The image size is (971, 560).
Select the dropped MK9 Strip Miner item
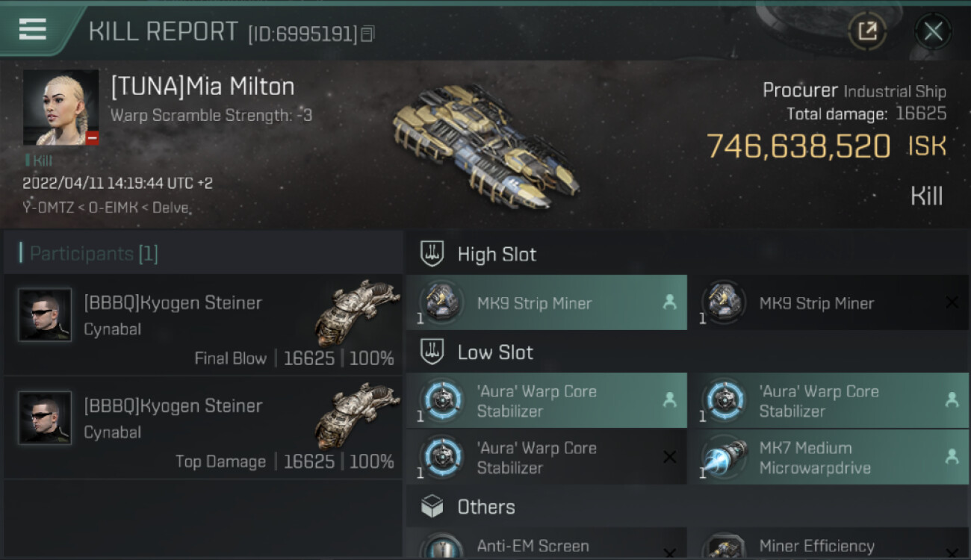(547, 302)
